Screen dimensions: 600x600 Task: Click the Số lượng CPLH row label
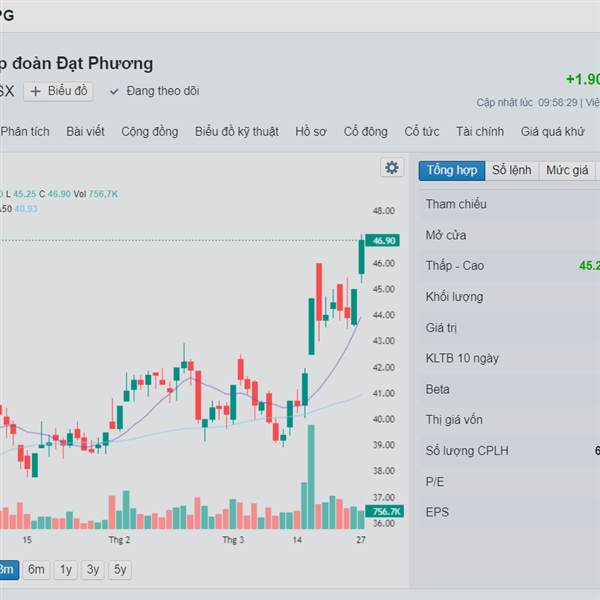point(467,451)
